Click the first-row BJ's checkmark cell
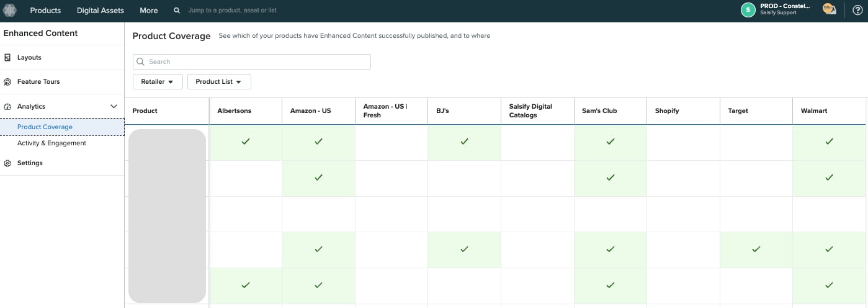Image resolution: width=868 pixels, height=308 pixels. point(464,142)
